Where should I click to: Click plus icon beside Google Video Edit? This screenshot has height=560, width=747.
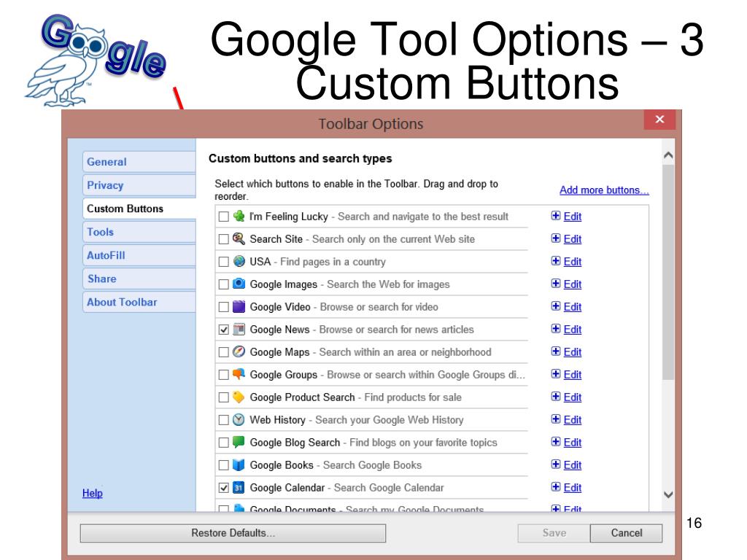pyautogui.click(x=555, y=306)
